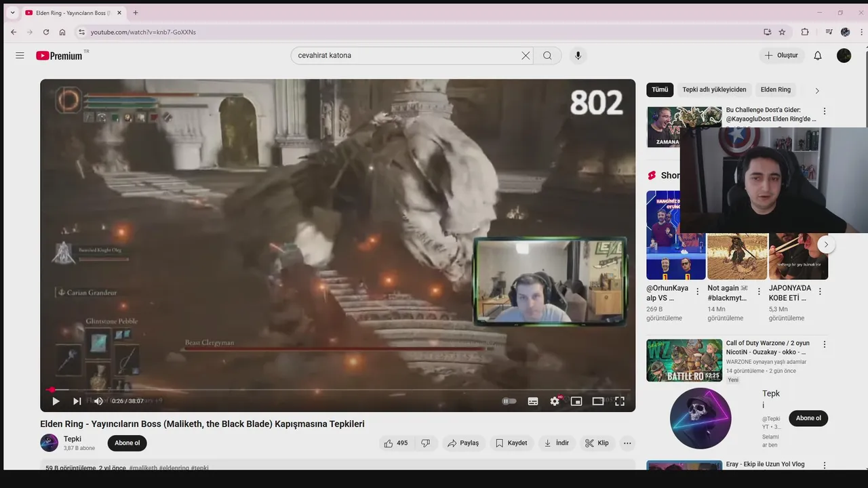
Task: Open browser extensions puzzle icon
Action: (805, 32)
